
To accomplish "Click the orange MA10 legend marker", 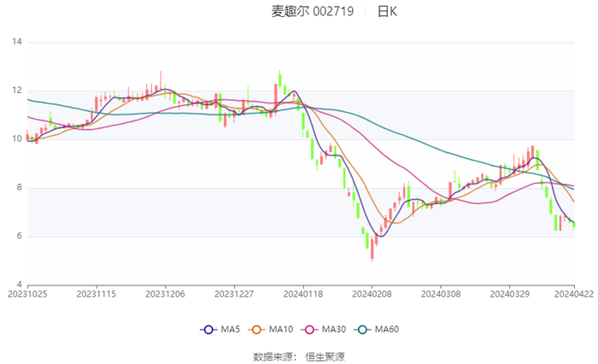I will tap(256, 329).
